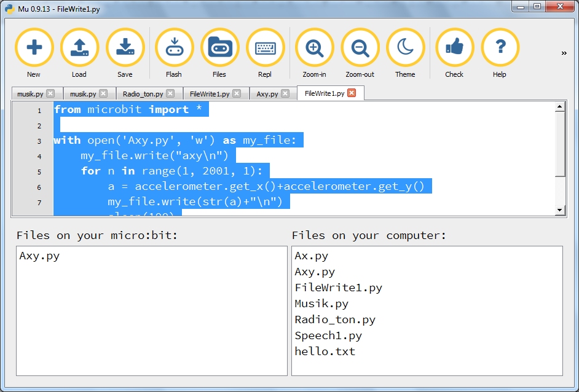Screen dimensions: 579x392
Task: Run the Check code thumbs-up icon
Action: (x=454, y=48)
